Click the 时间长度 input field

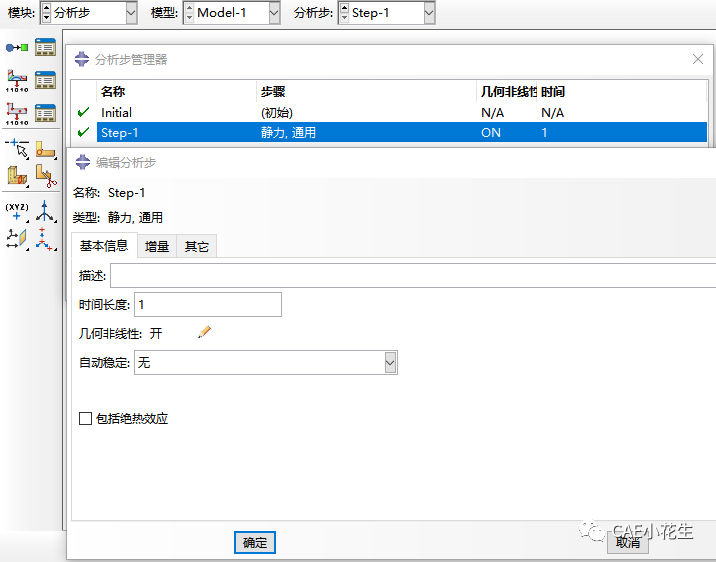click(x=208, y=305)
